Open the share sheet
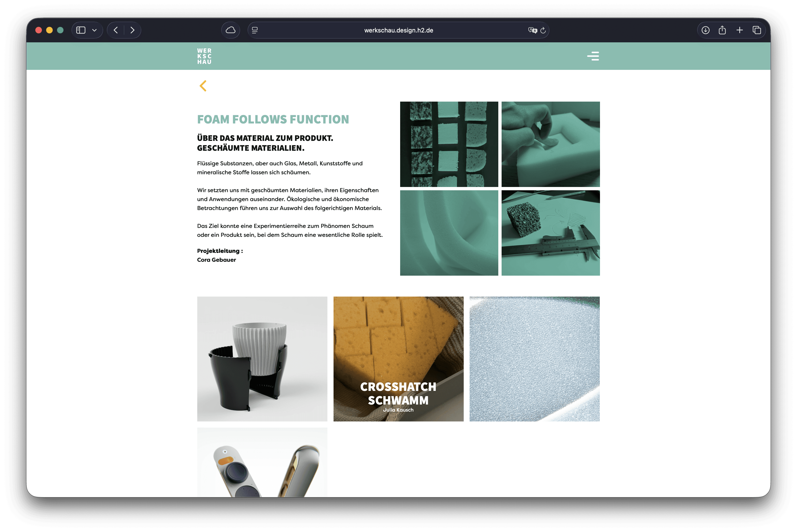 [x=722, y=30]
